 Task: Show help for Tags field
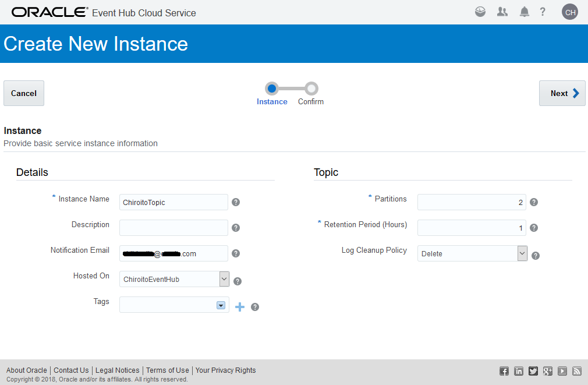point(255,307)
